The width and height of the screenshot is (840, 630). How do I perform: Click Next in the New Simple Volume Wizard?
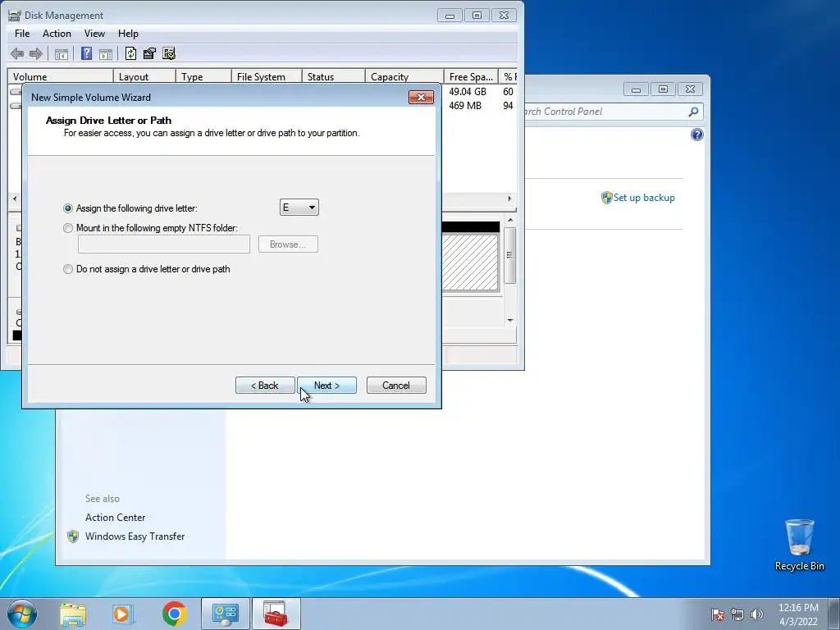coord(326,386)
